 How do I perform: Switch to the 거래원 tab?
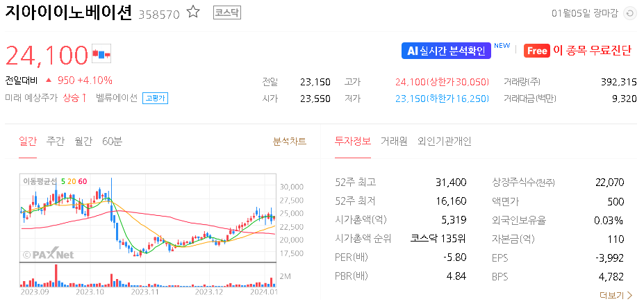tap(394, 141)
